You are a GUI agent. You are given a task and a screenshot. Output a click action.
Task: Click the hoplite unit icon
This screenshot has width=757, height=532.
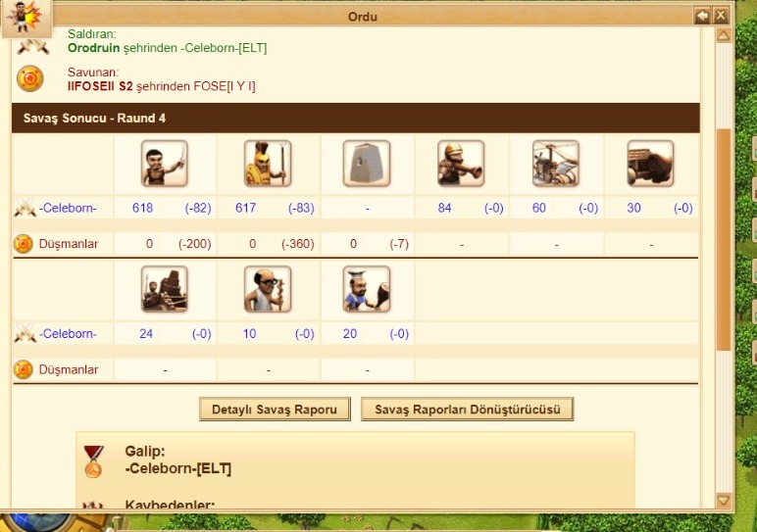(268, 164)
